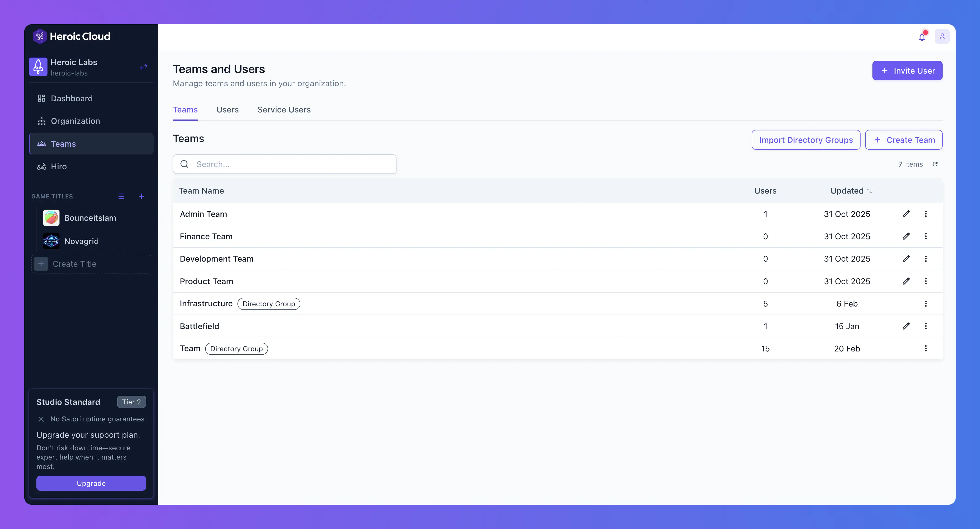Switch to the Users tab
The width and height of the screenshot is (980, 529).
click(x=227, y=110)
